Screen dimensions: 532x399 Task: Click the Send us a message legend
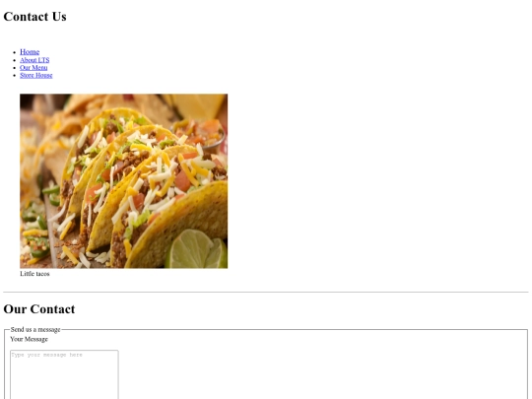click(x=35, y=329)
